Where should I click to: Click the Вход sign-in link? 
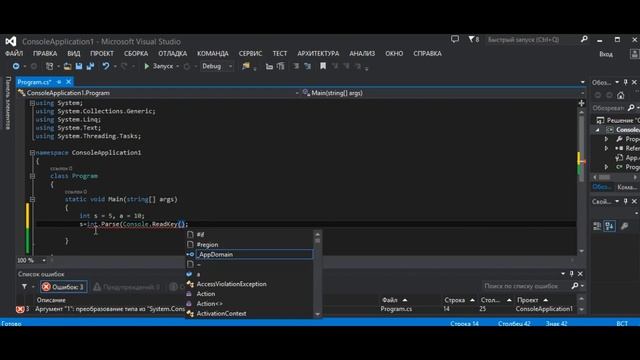pyautogui.click(x=606, y=54)
